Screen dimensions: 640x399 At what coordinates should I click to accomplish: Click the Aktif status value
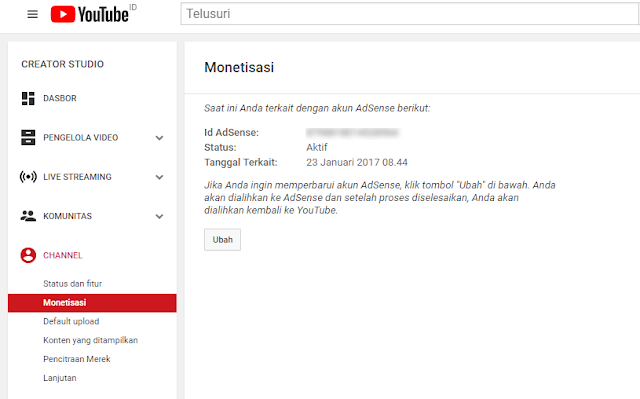click(x=317, y=147)
